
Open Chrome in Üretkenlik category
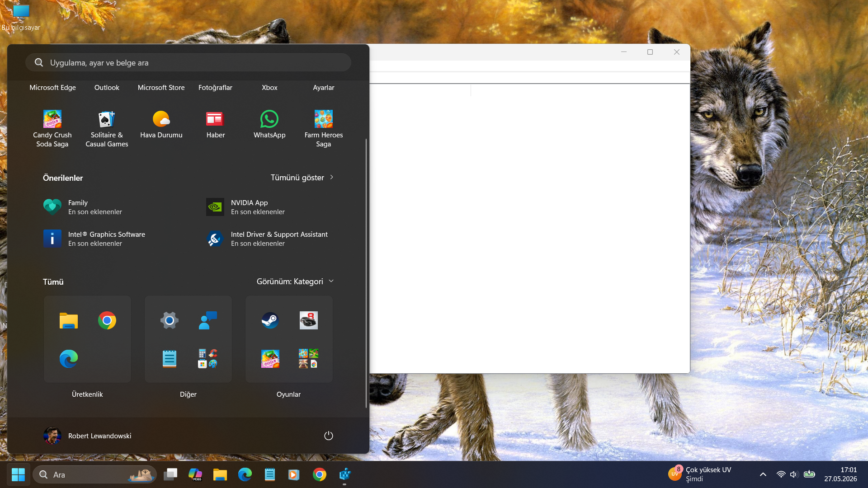107,320
